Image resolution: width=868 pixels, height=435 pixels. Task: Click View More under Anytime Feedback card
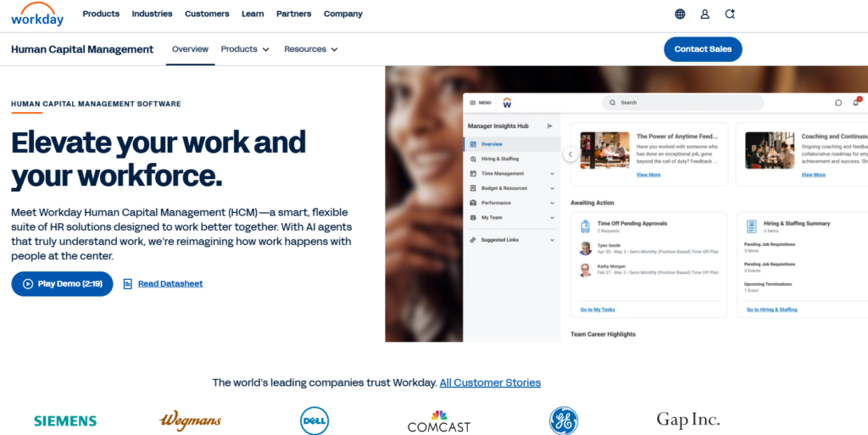click(648, 175)
